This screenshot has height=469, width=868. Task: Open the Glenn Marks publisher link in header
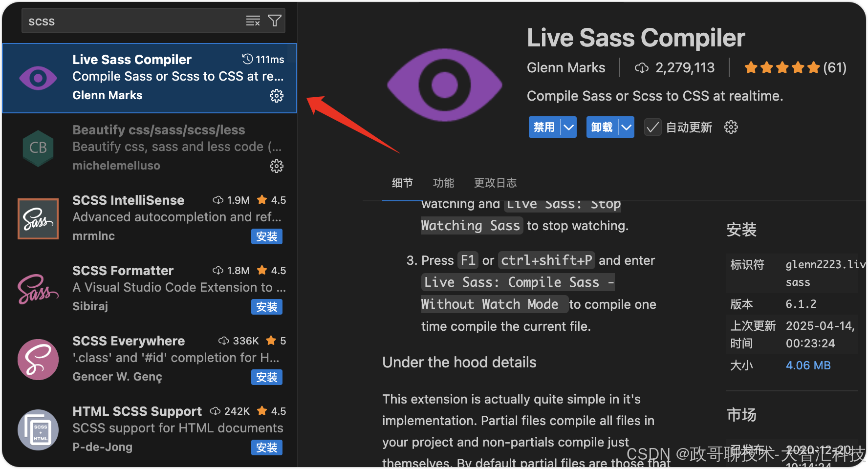(566, 67)
